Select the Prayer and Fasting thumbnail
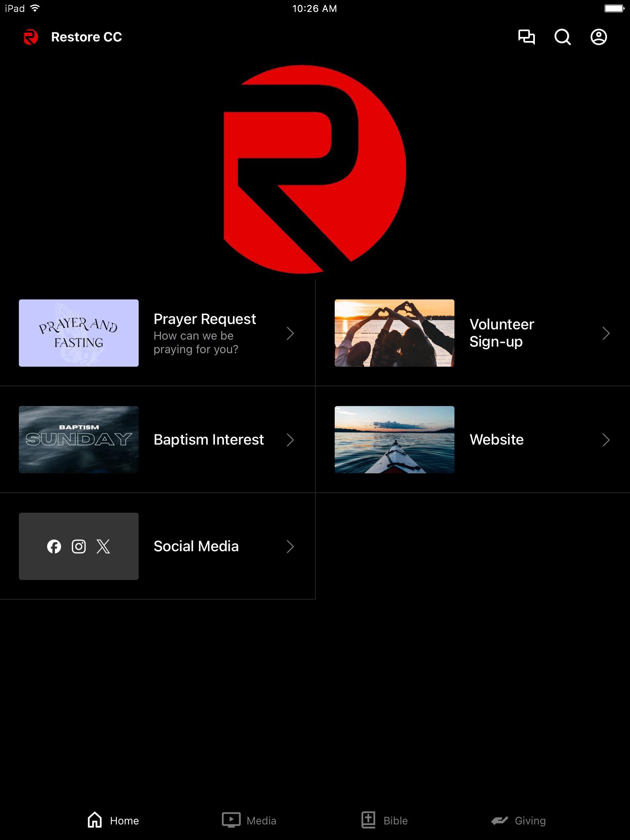 79,333
